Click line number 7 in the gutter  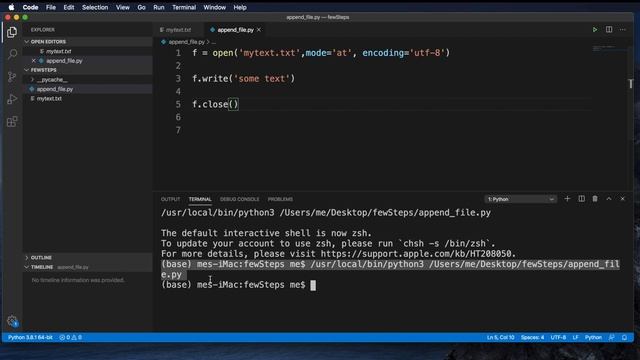click(x=178, y=130)
